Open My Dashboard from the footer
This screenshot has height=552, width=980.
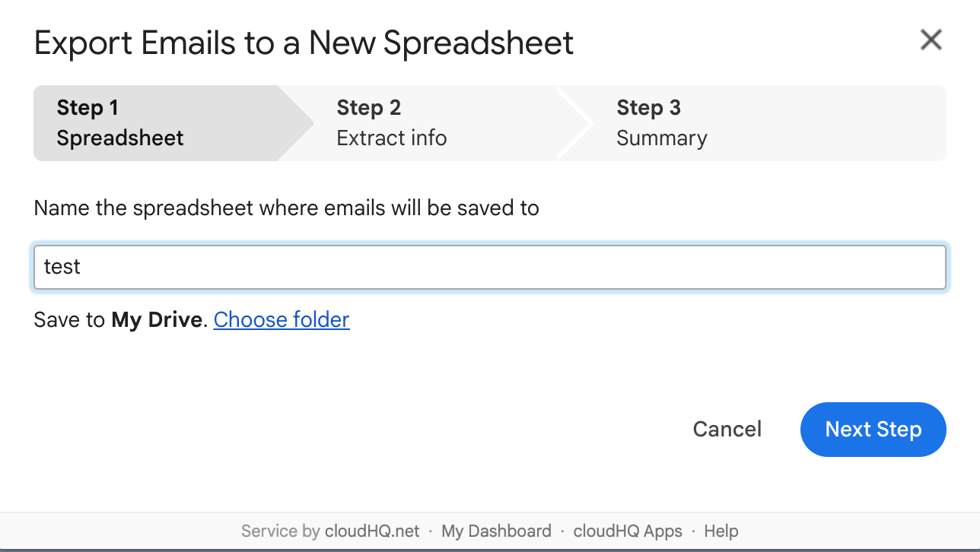click(x=496, y=531)
